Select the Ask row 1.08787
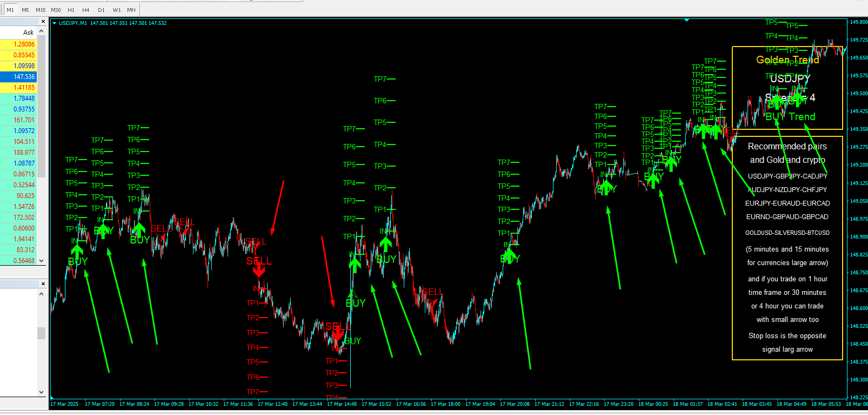This screenshot has height=415, width=868. click(18, 163)
